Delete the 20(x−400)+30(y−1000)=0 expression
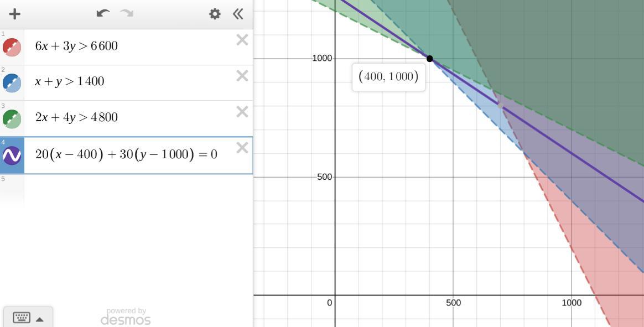This screenshot has width=644, height=327. (242, 148)
